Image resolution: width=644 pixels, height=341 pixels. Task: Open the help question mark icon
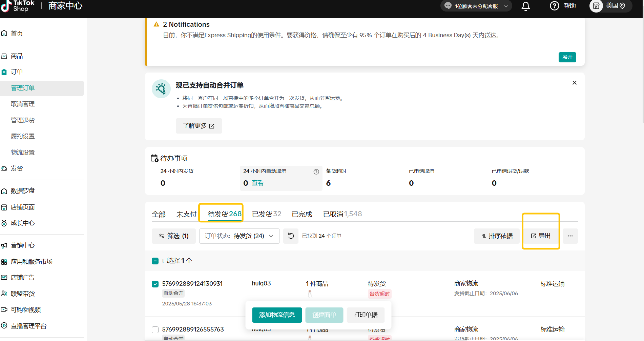(554, 6)
